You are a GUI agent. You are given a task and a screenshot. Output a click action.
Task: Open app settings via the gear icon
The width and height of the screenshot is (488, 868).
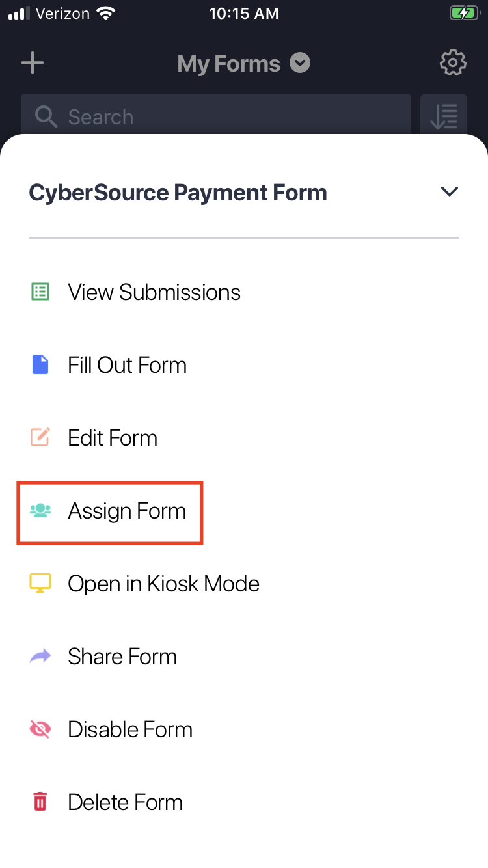pos(453,62)
